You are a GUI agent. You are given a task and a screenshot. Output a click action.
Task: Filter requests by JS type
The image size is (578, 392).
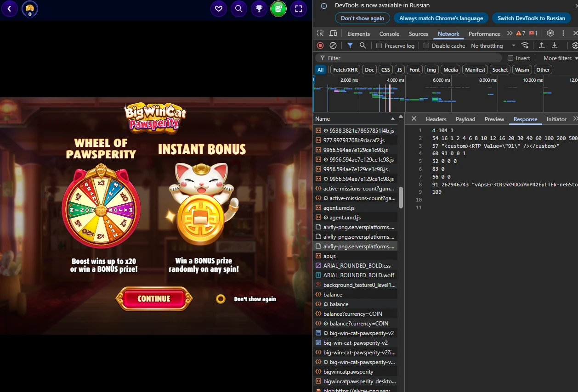[400, 70]
